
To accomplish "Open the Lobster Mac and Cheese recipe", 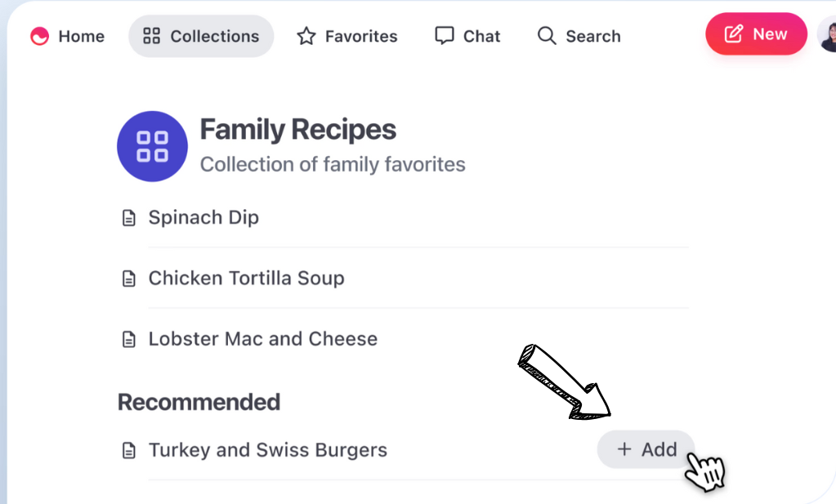I will coord(262,339).
